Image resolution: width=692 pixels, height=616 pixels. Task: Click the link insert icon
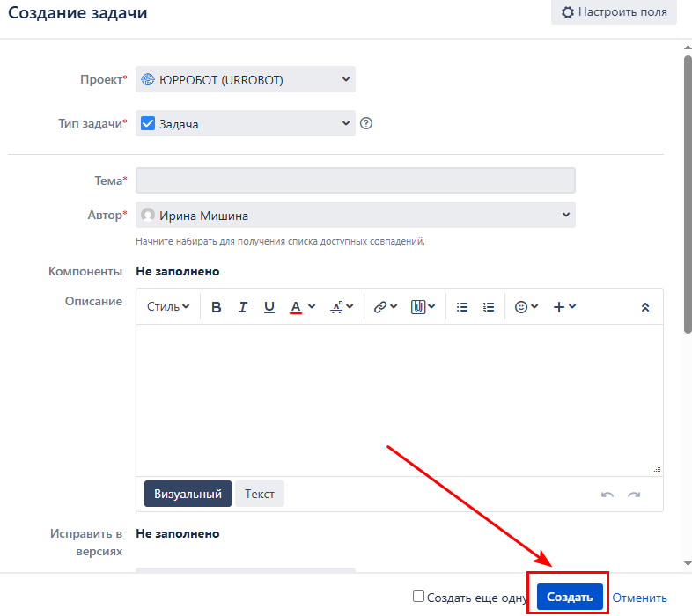click(x=385, y=307)
